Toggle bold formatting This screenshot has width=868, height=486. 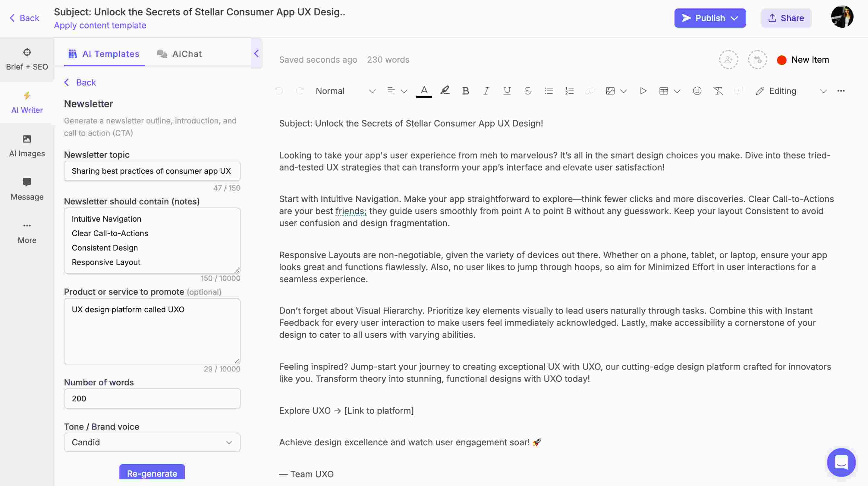(466, 91)
